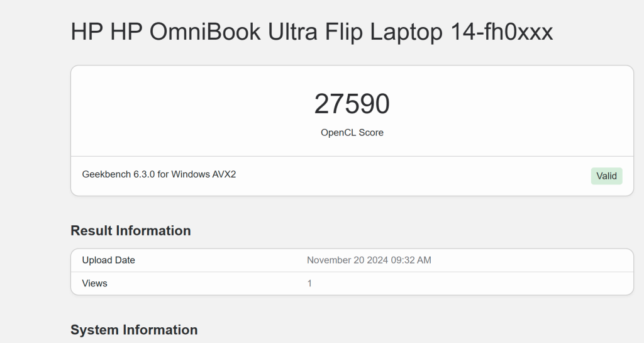Image resolution: width=644 pixels, height=343 pixels.
Task: Click the OpenCL Score label
Action: [x=352, y=133]
